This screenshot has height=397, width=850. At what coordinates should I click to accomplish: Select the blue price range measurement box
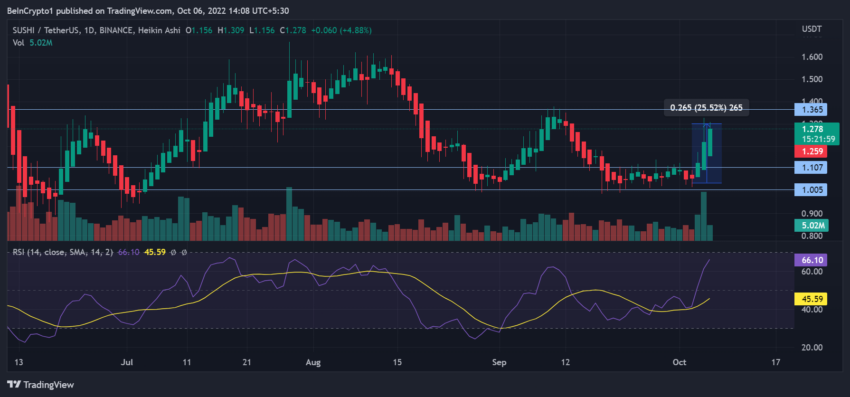(x=707, y=153)
